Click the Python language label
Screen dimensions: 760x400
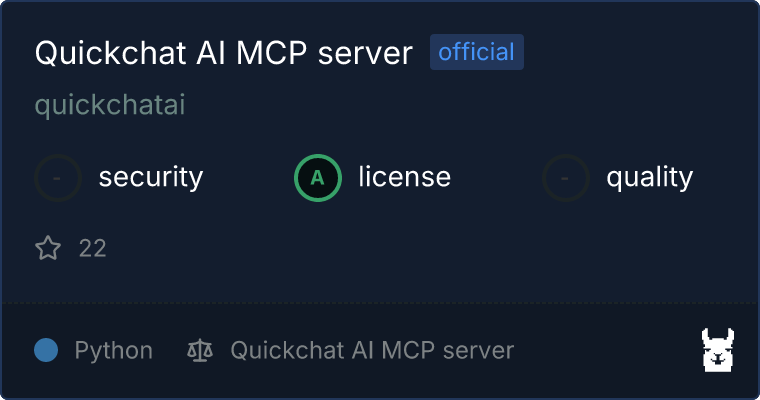click(113, 351)
